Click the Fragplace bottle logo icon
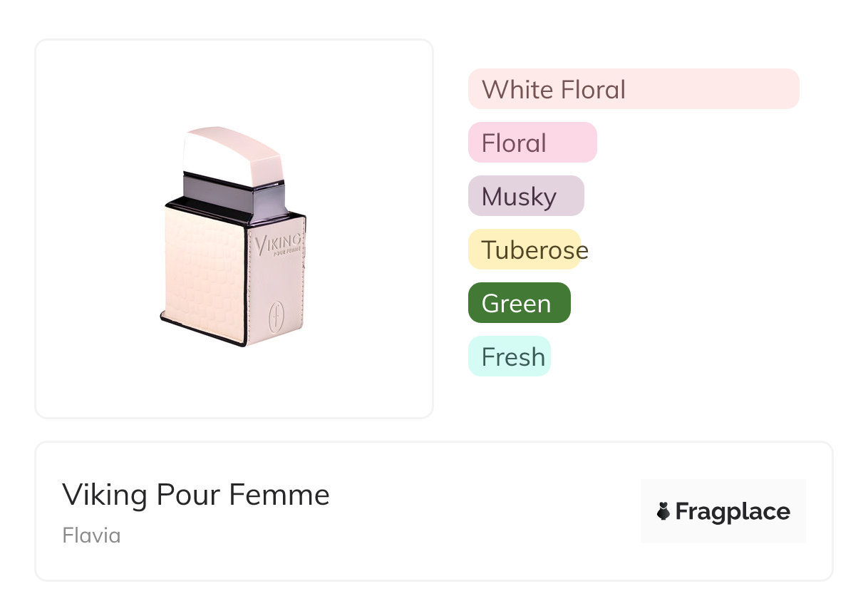This screenshot has width=868, height=616. tap(663, 511)
